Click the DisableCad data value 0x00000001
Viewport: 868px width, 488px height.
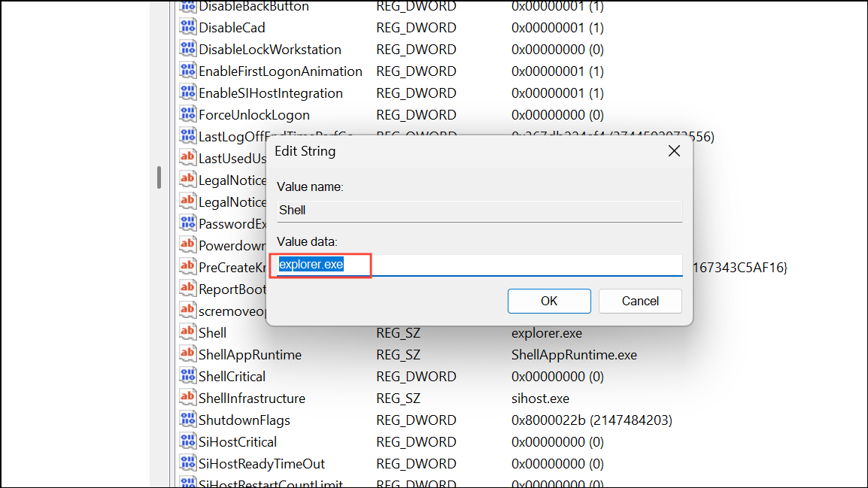[557, 28]
